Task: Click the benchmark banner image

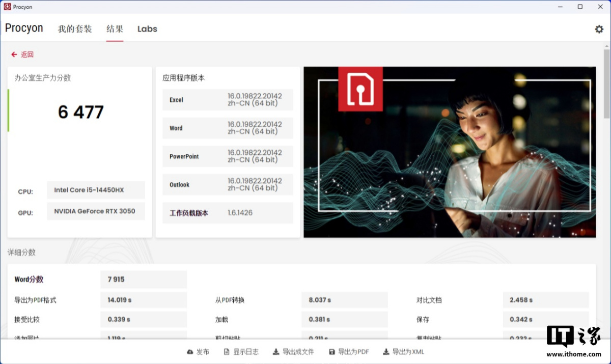Action: 450,152
